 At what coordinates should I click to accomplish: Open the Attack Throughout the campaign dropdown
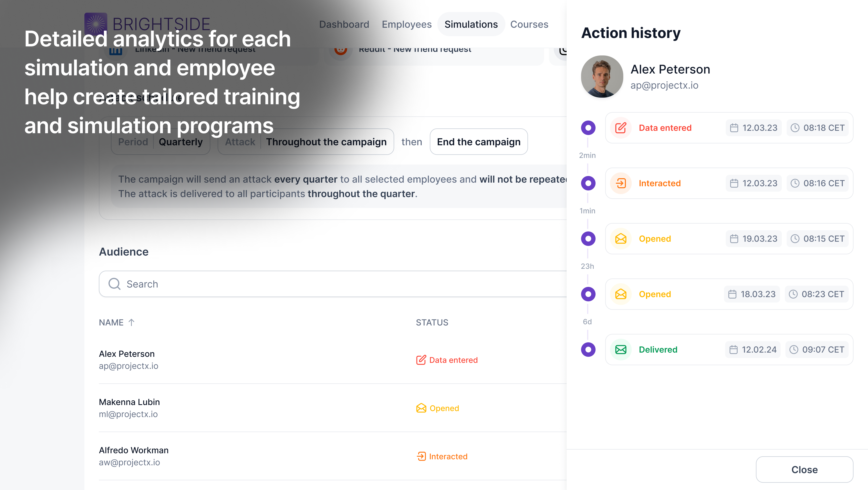(x=306, y=142)
